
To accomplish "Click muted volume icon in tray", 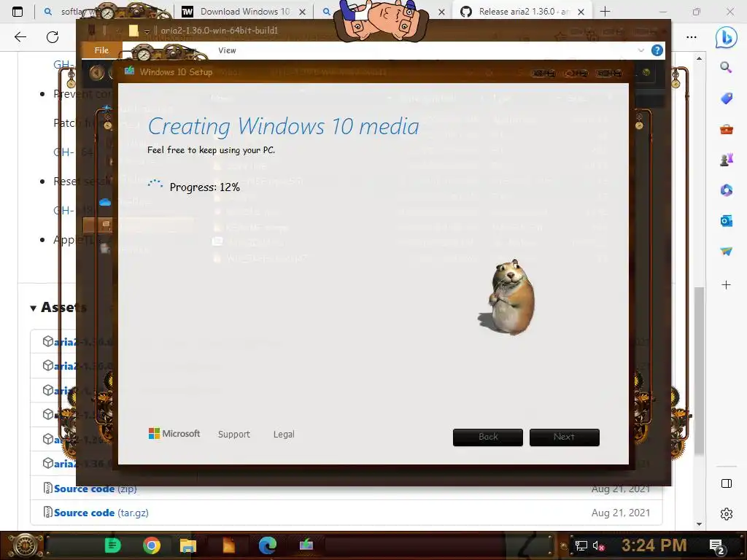I will point(598,545).
